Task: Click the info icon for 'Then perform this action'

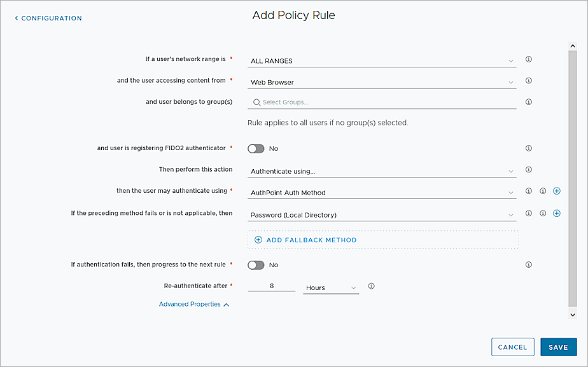Action: coord(528,169)
